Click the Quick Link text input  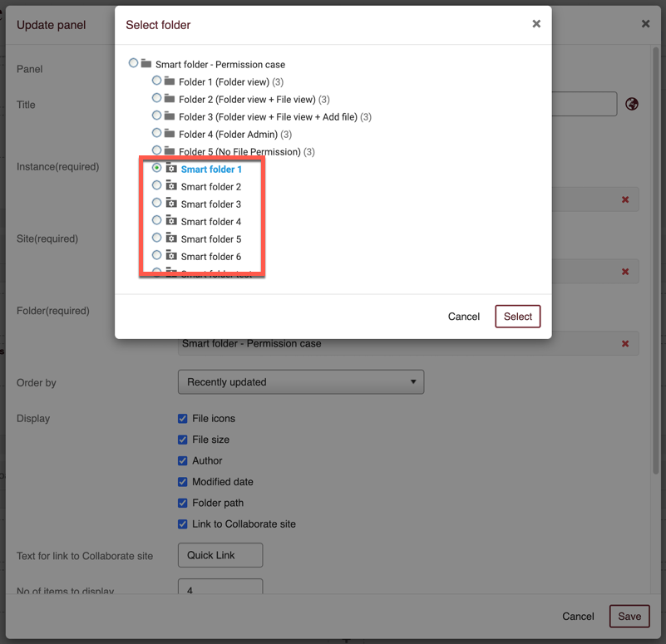(220, 555)
